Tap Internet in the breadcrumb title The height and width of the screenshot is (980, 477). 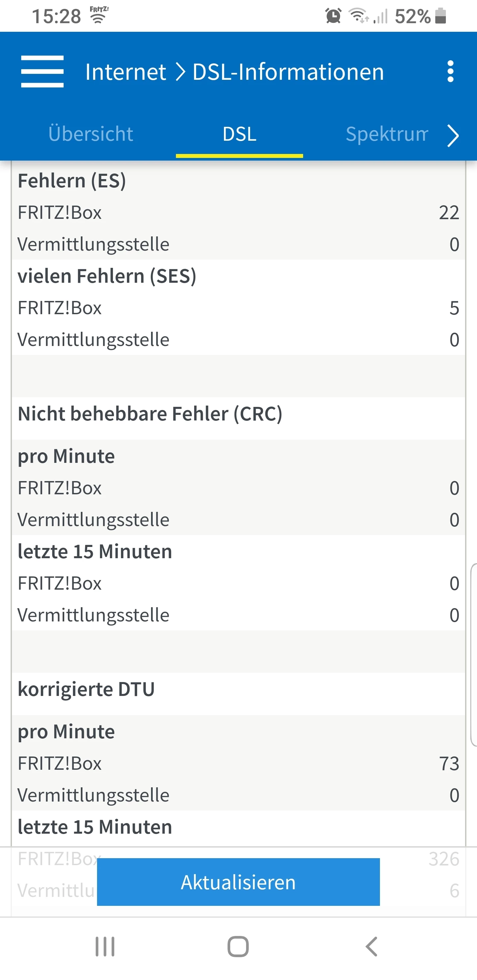click(x=126, y=72)
